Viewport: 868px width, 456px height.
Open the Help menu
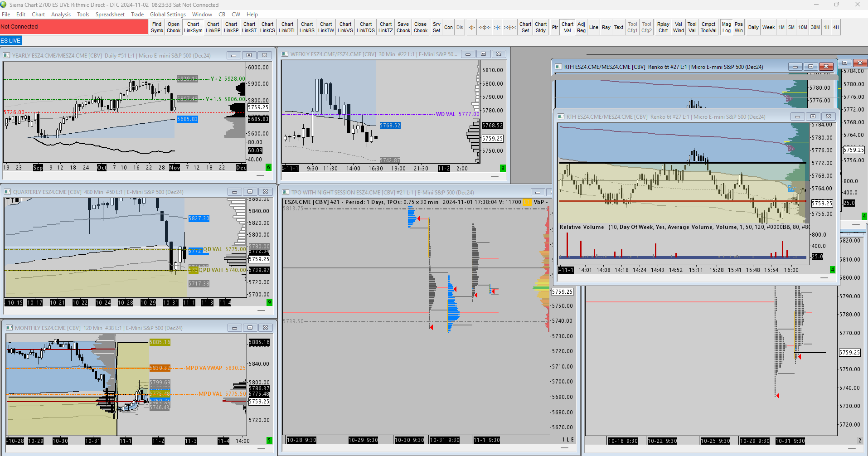(252, 15)
